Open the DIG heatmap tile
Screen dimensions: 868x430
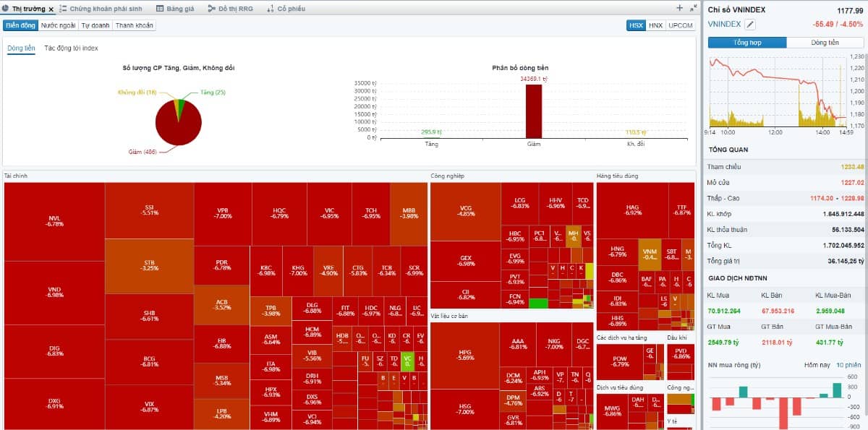(x=55, y=351)
